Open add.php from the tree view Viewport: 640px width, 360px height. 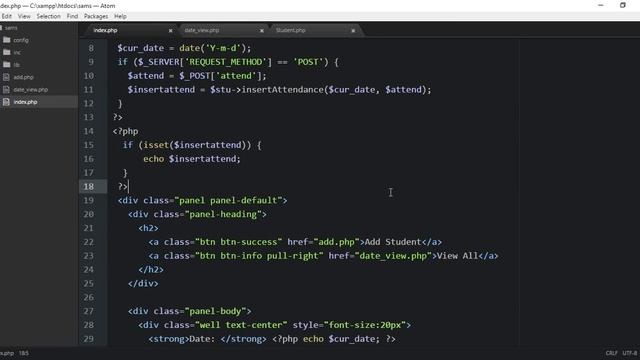[23, 77]
